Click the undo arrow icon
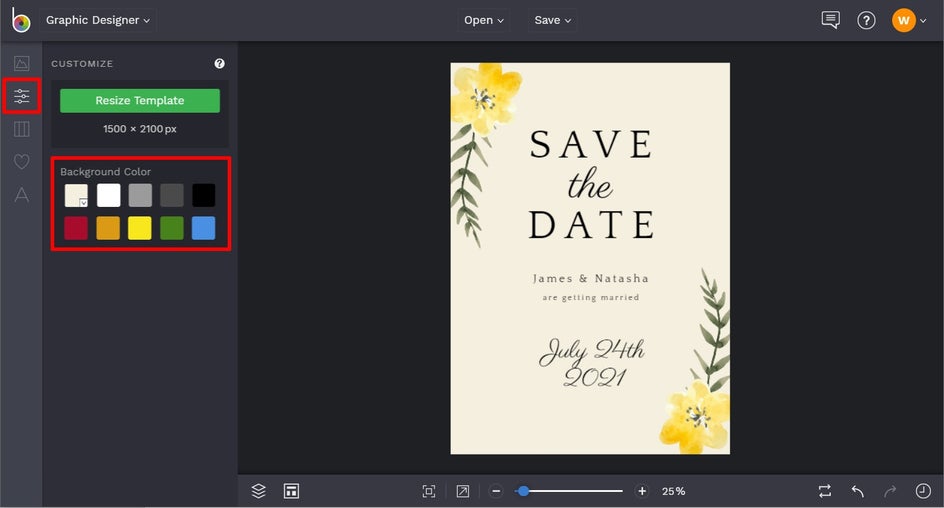The height and width of the screenshot is (508, 944). click(857, 491)
